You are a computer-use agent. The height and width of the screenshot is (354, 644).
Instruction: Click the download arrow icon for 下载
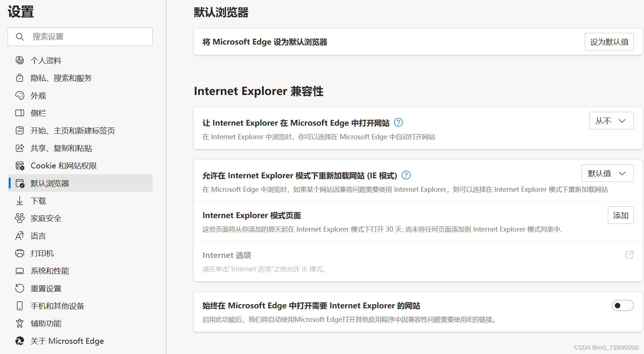20,201
